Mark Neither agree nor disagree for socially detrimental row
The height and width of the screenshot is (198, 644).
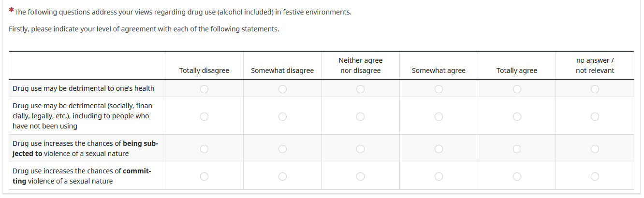360,116
